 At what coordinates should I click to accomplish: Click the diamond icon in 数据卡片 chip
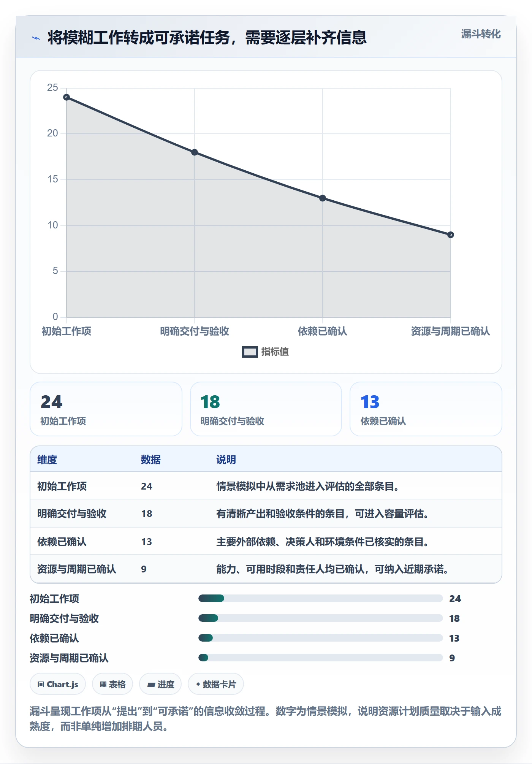(x=198, y=684)
